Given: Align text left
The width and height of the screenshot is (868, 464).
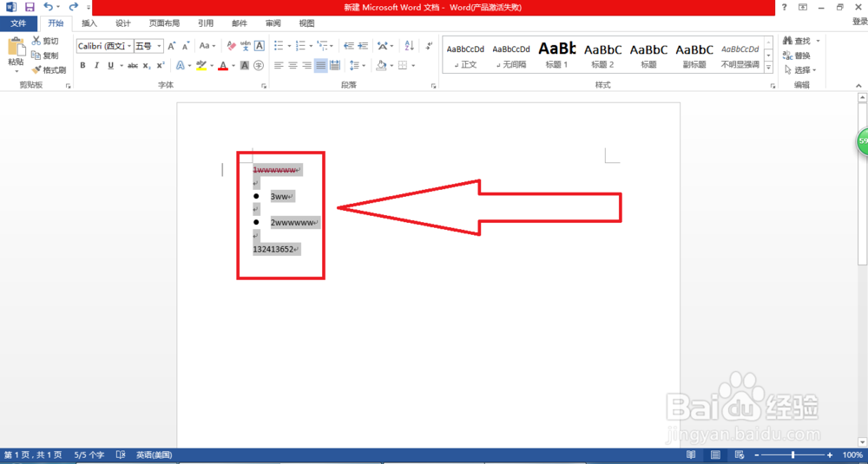Looking at the screenshot, I should pos(279,65).
